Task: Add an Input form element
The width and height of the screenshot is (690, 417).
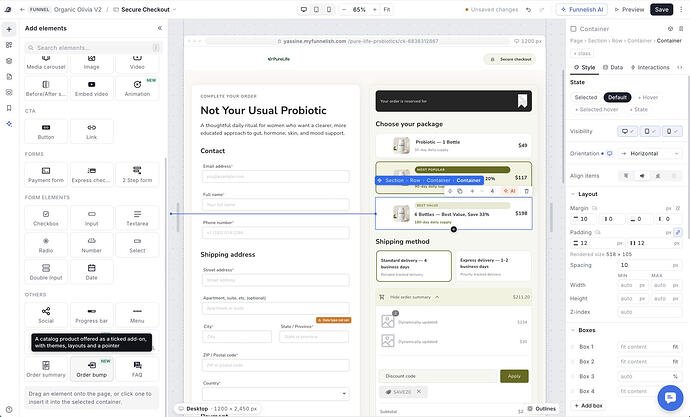Action: coord(91,218)
